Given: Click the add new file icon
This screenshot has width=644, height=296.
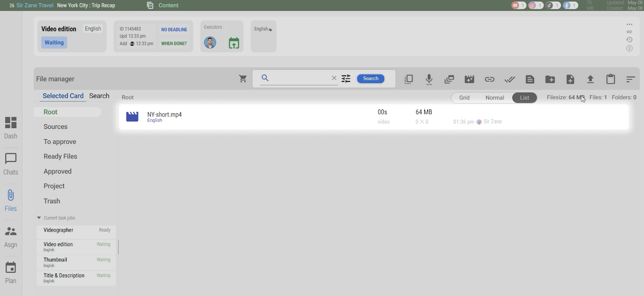Looking at the screenshot, I should (x=570, y=79).
